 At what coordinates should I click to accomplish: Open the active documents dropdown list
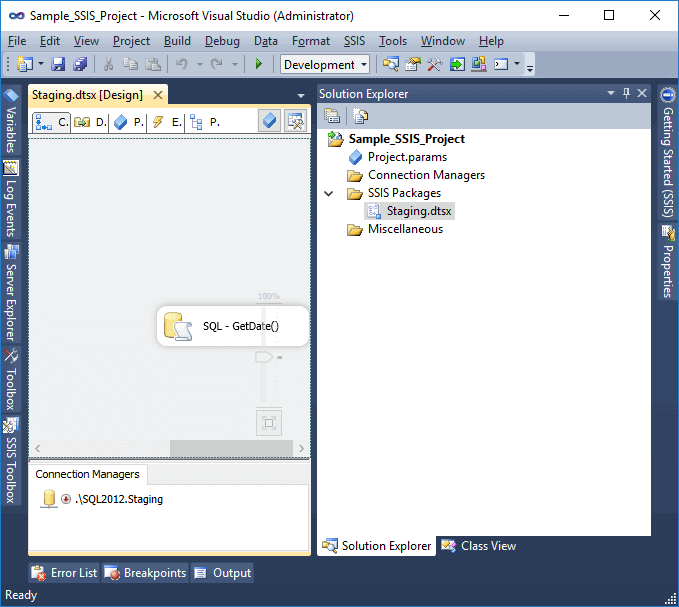(x=301, y=96)
